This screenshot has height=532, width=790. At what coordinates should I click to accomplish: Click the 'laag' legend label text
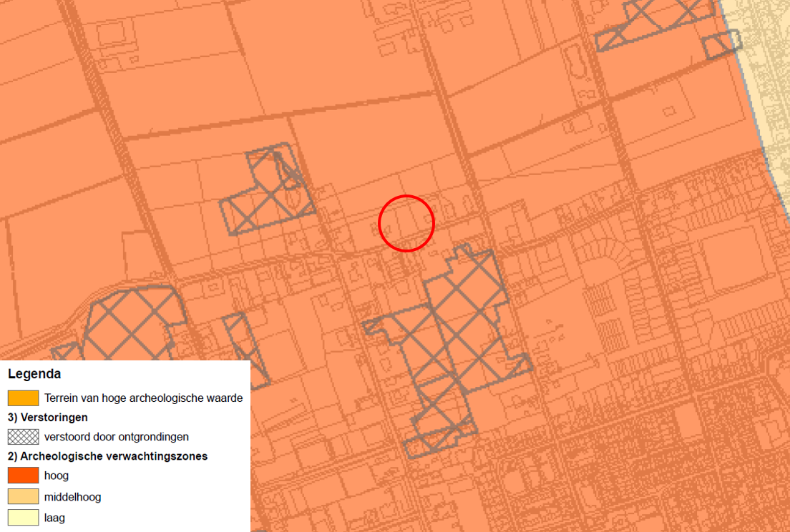tap(54, 517)
